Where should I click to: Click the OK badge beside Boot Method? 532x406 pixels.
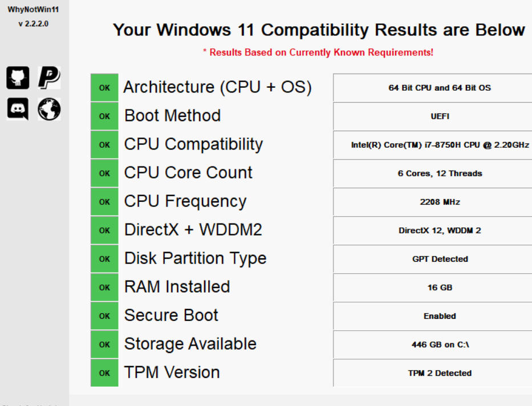104,116
